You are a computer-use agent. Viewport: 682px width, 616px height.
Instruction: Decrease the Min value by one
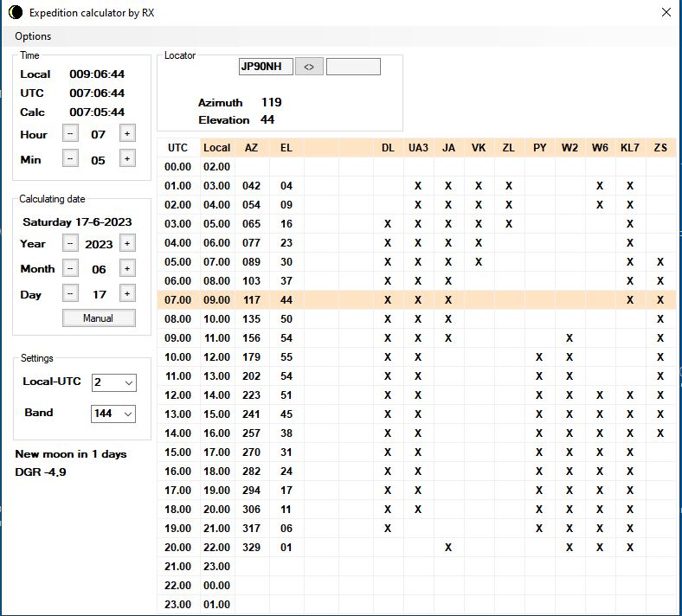click(x=71, y=158)
